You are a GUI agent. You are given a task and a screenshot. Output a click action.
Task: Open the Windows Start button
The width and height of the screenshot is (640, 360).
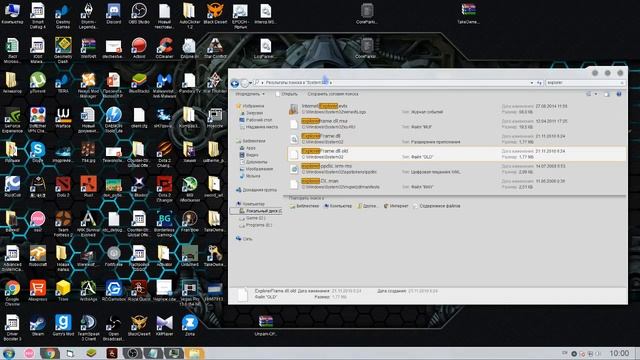point(9,353)
